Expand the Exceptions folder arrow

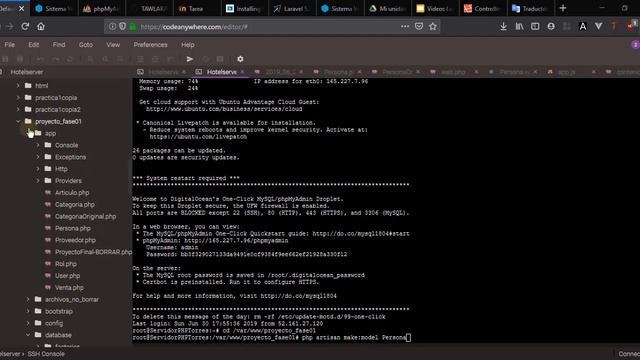coord(38,157)
